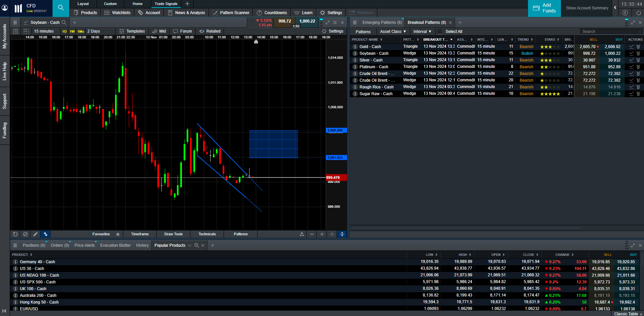644x316 pixels.
Task: Click the blue vertical auto-scale icon
Action: [x=342, y=234]
